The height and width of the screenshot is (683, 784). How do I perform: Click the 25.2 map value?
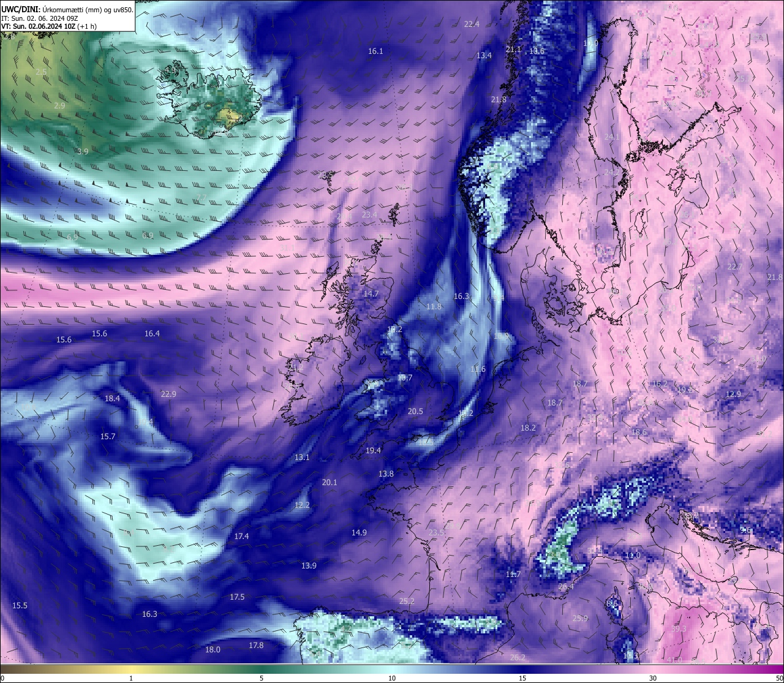coord(407,601)
